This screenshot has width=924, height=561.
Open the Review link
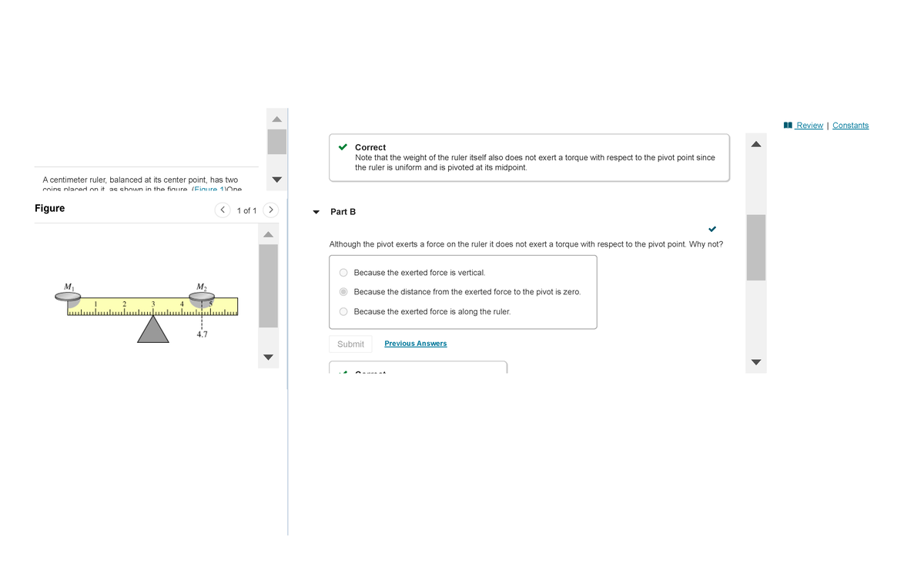point(809,126)
